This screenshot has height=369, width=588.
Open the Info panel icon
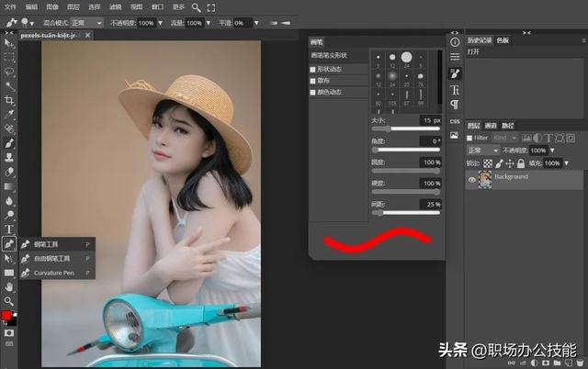coord(455,42)
